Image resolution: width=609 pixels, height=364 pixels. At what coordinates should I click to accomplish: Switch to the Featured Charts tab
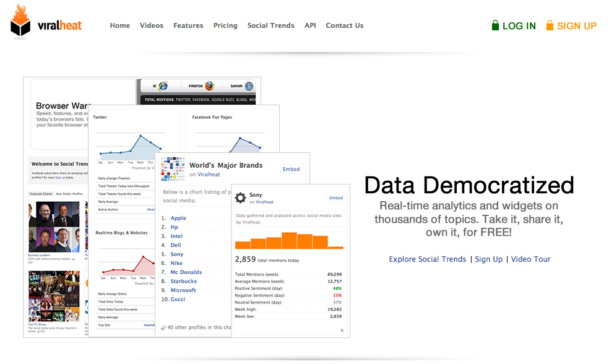tap(41, 194)
